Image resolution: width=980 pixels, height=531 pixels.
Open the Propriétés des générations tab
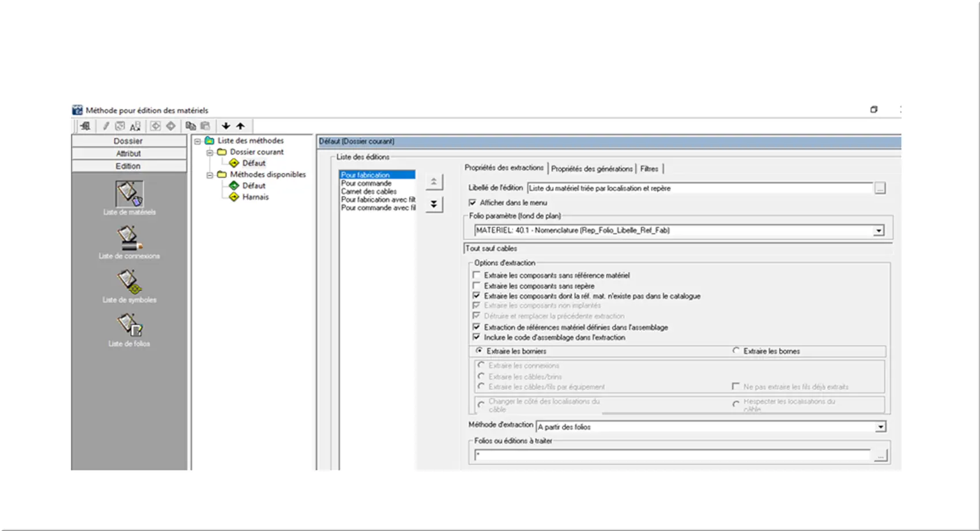coord(591,169)
